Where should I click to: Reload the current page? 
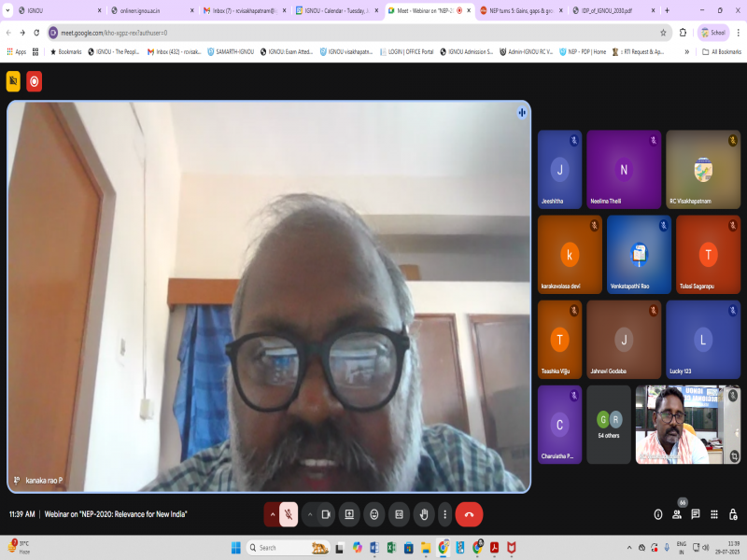click(x=36, y=33)
